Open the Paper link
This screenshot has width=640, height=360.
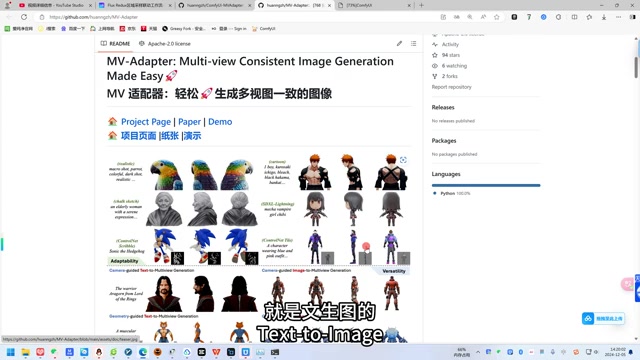point(189,122)
